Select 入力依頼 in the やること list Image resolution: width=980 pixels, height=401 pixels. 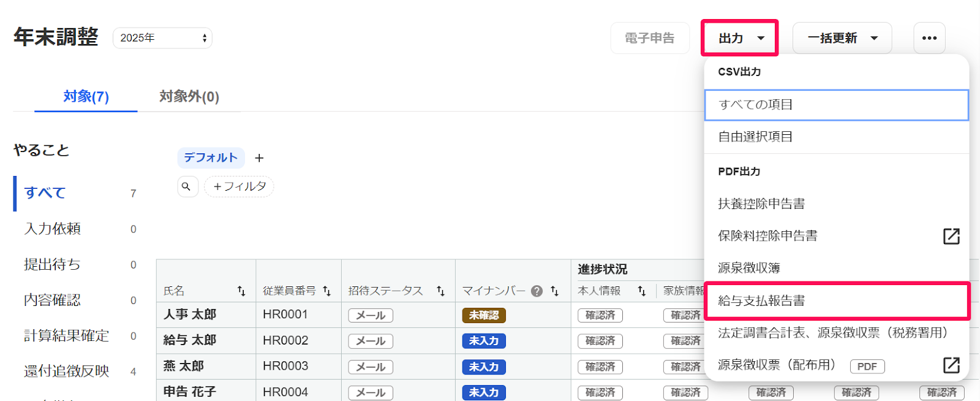point(77,229)
